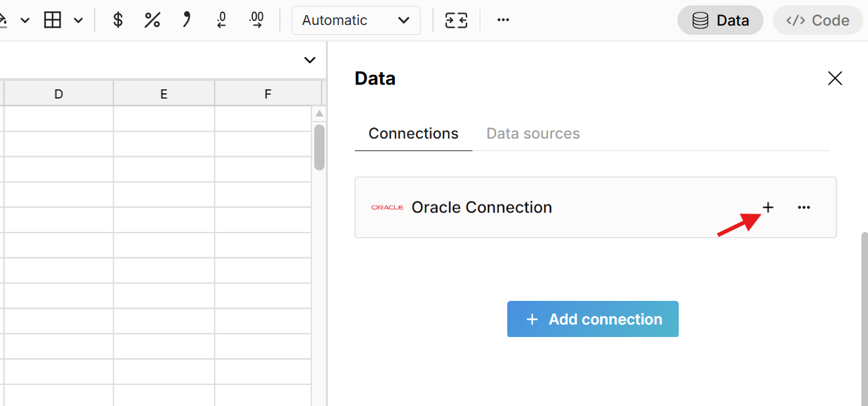Decrease decimal places

(221, 20)
